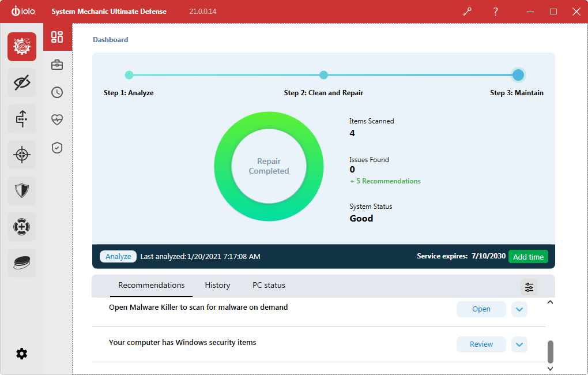Image resolution: width=588 pixels, height=375 pixels.
Task: Open the clock scheduling icon
Action: (57, 92)
